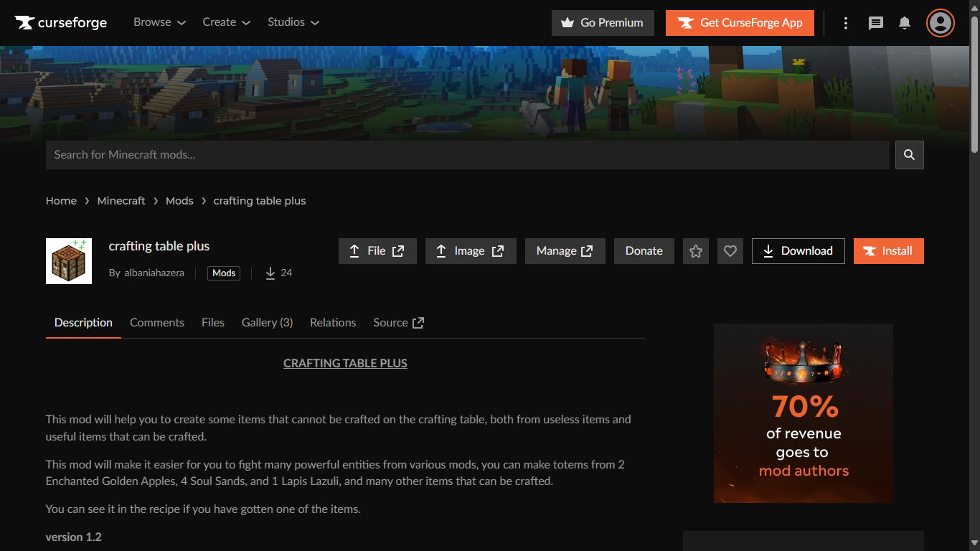Click Get CurseForge App button

click(740, 23)
